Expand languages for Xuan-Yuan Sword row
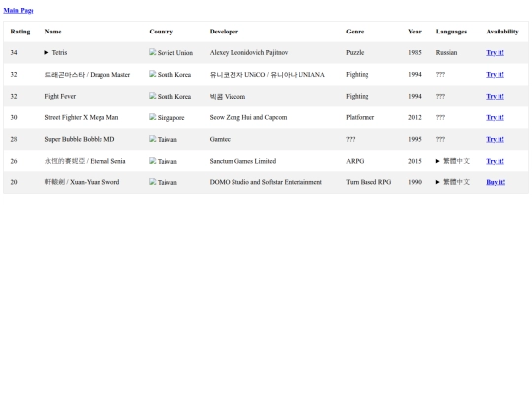 click(x=437, y=182)
